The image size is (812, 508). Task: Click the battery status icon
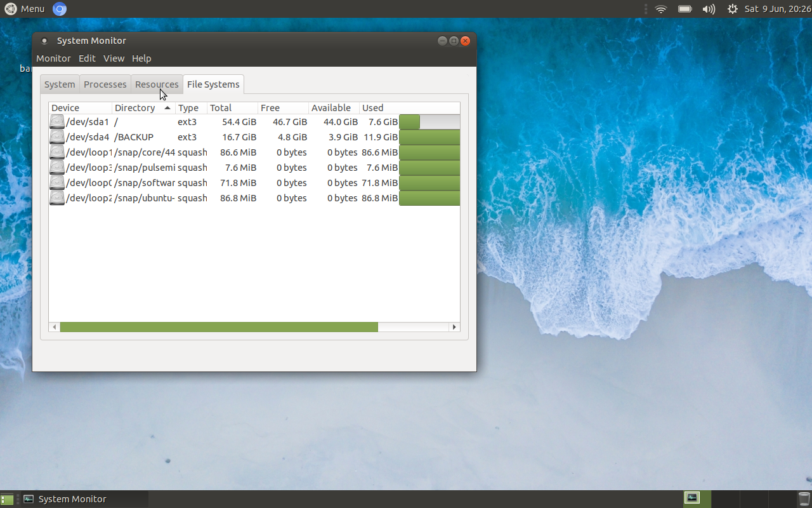point(685,9)
